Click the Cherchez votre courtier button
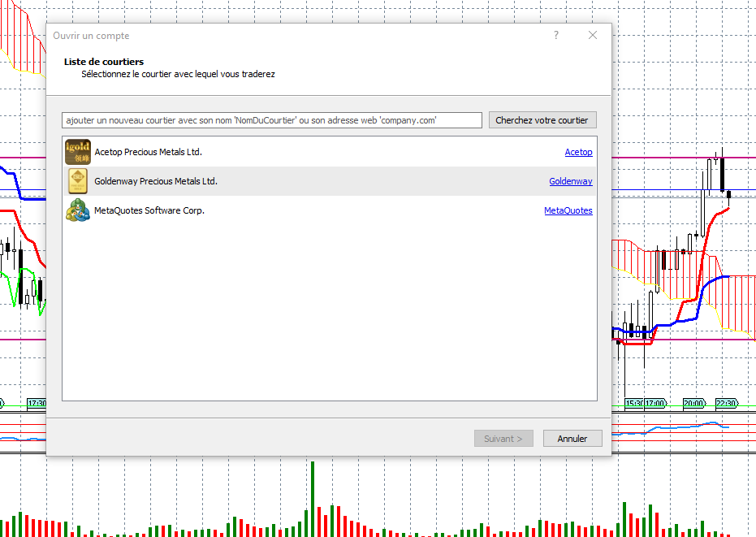756x537 pixels. 542,120
